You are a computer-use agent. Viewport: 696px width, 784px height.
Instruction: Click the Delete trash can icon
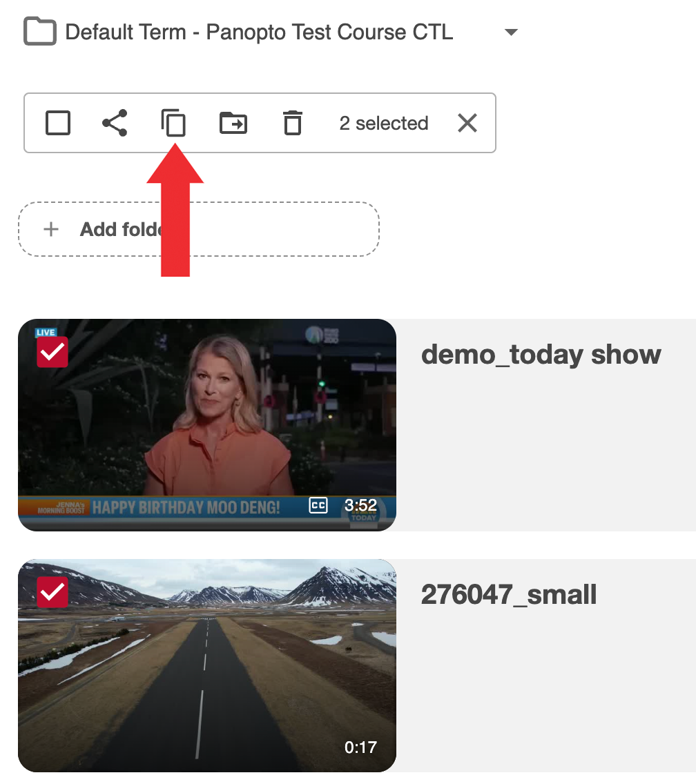[293, 123]
